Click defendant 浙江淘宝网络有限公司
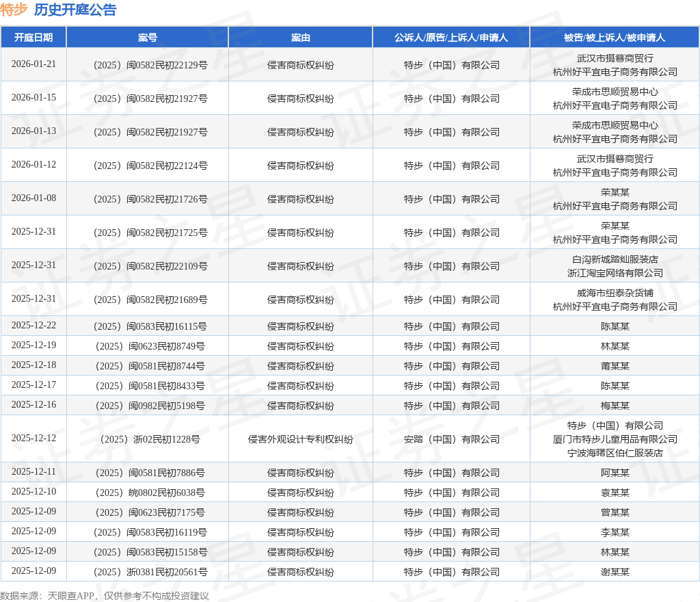 (615, 273)
